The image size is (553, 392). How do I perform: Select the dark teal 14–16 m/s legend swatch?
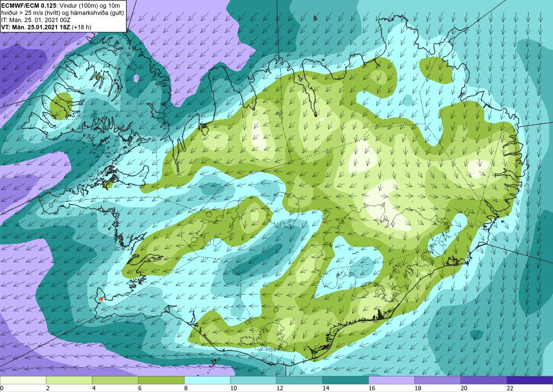tap(346, 380)
